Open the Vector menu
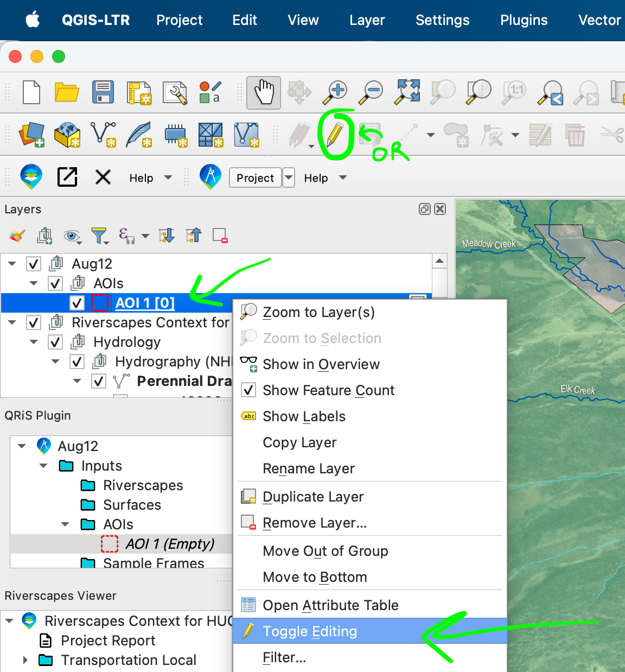 (x=599, y=20)
